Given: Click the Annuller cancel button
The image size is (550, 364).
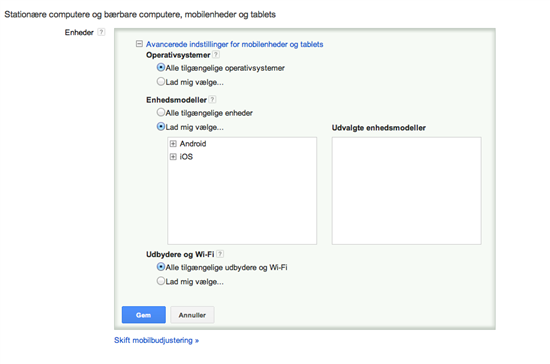Looking at the screenshot, I should [192, 315].
